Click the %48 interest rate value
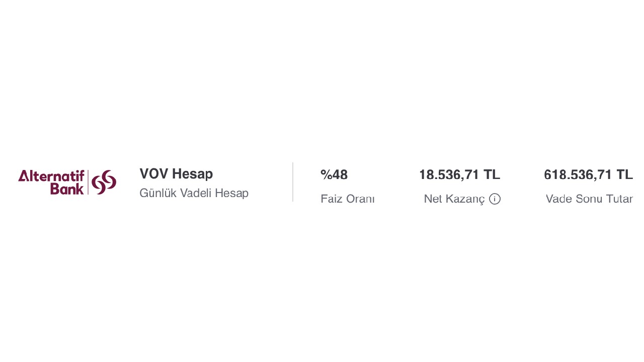The height and width of the screenshot is (362, 644). (334, 175)
